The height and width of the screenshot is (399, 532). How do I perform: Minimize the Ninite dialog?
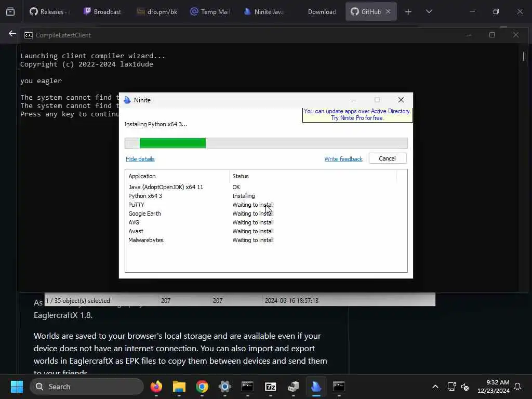[x=353, y=100]
